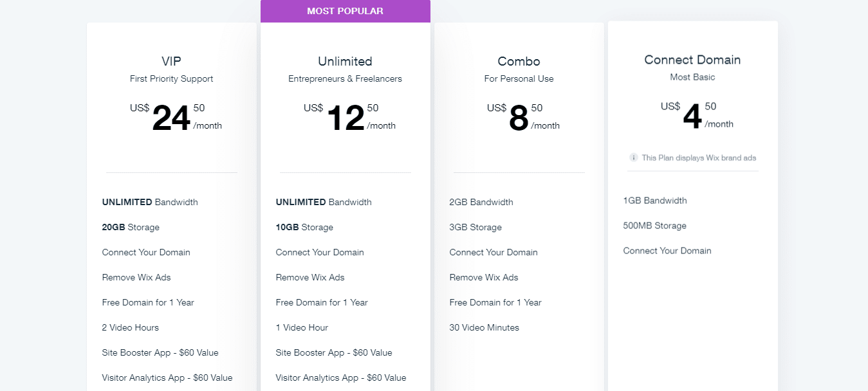Select the Unlimited plan heading
The width and height of the screenshot is (868, 391).
(345, 61)
